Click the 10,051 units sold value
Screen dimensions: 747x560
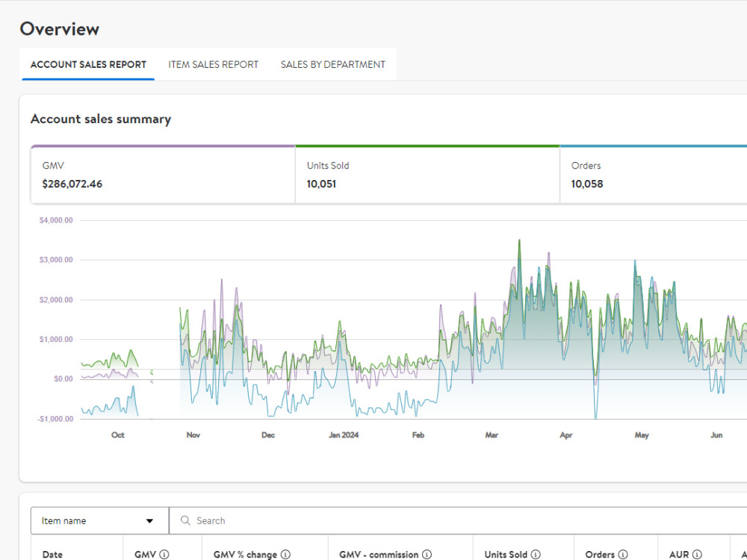[321, 184]
